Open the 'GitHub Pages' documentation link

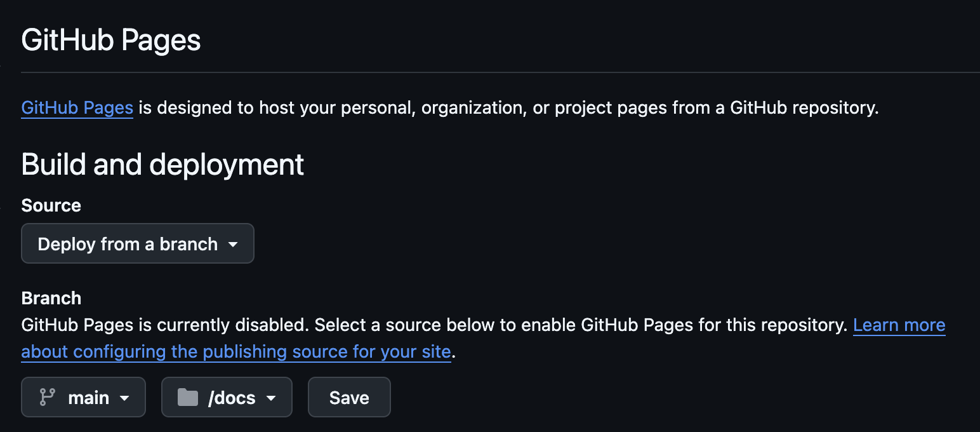pos(77,107)
